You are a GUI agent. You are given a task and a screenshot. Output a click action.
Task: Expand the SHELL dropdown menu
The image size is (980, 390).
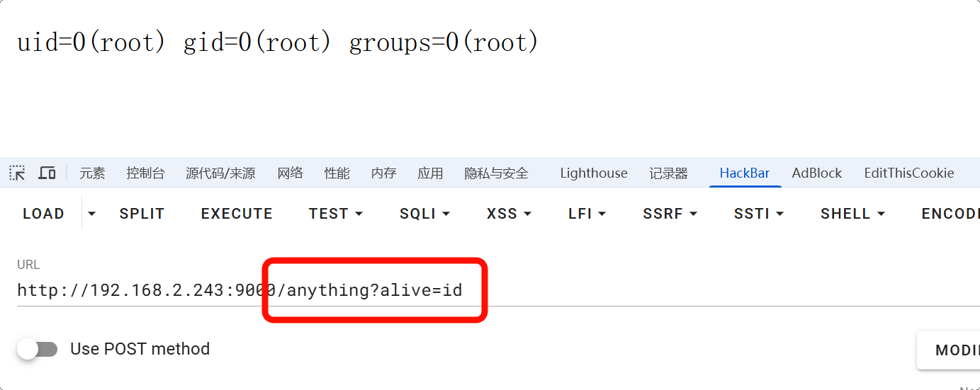click(852, 214)
